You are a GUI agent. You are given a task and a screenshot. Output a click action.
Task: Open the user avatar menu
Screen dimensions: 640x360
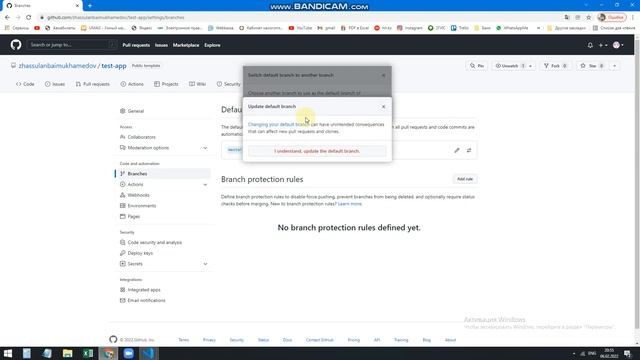(x=618, y=45)
